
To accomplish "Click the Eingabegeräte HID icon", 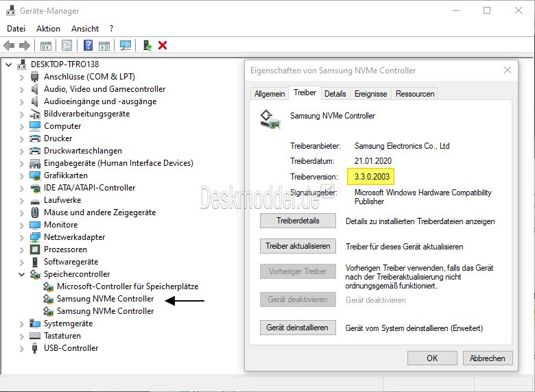I will 35,163.
